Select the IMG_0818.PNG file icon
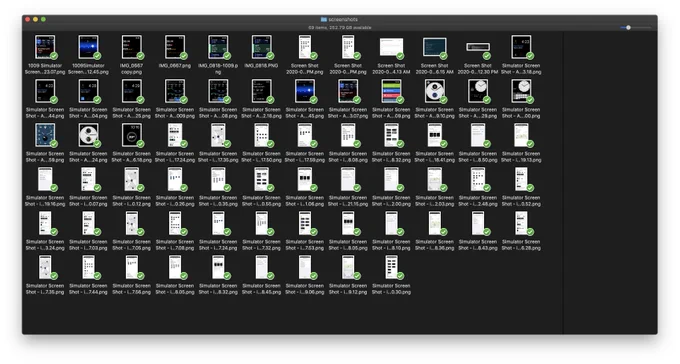Image resolution: width=680 pixels, height=364 pixels. (262, 47)
